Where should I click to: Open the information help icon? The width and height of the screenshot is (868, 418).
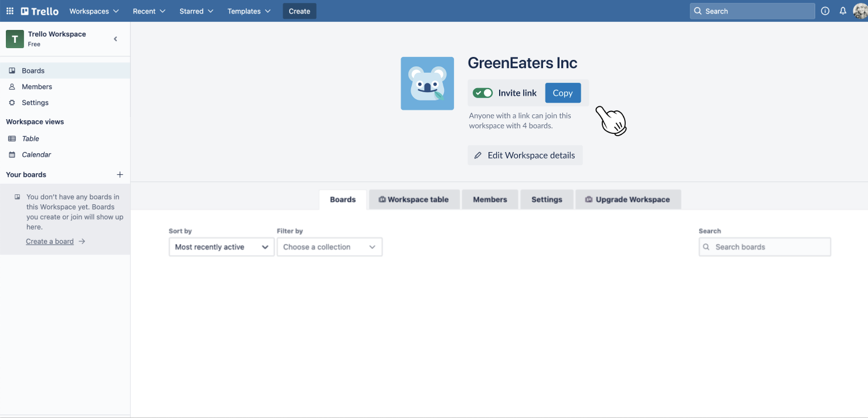coord(825,11)
